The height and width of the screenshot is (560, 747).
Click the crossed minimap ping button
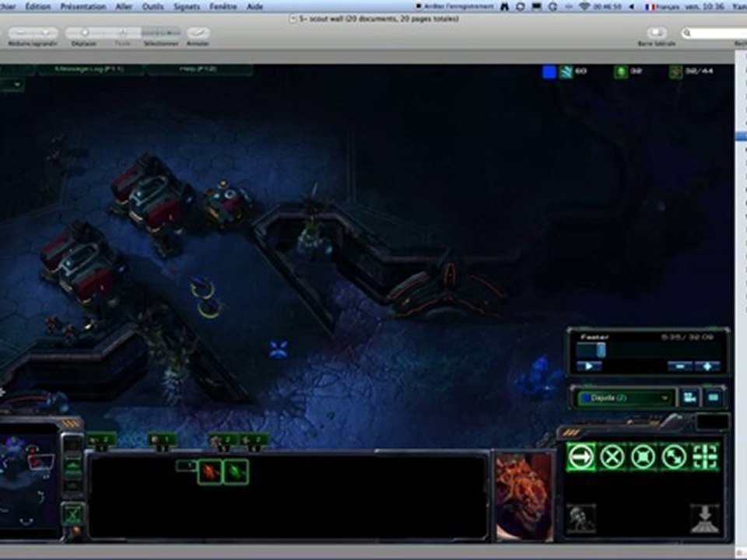click(x=73, y=514)
